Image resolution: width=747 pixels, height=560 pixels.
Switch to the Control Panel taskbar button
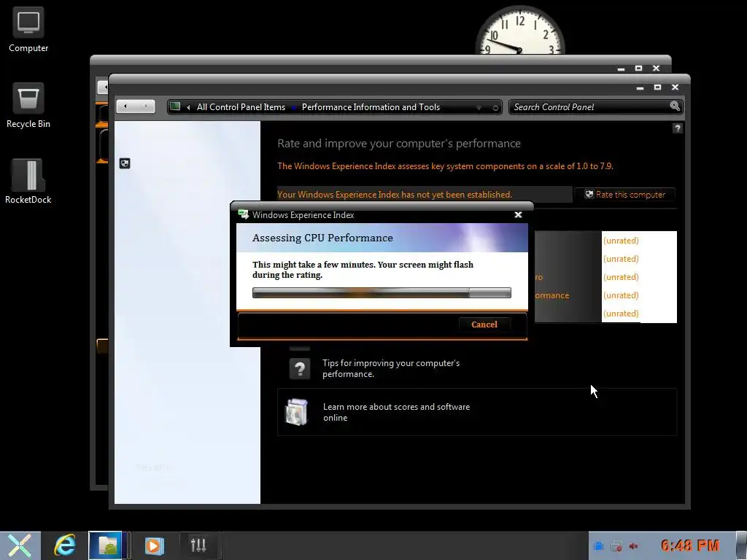click(x=108, y=545)
